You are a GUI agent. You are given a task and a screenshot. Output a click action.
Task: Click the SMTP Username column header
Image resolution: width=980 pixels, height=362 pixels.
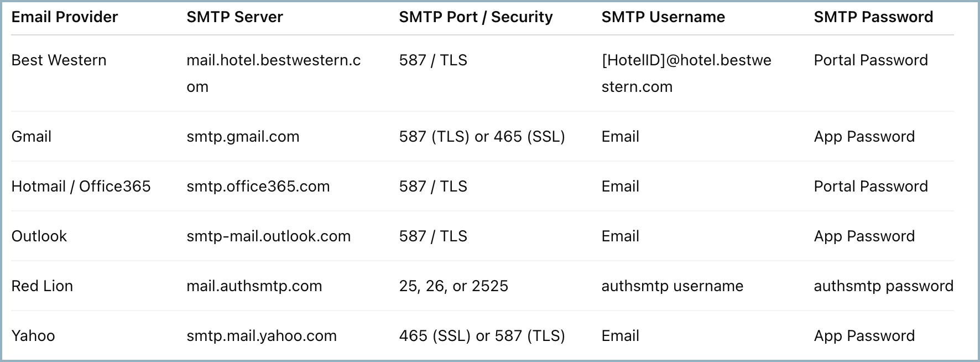point(663,17)
